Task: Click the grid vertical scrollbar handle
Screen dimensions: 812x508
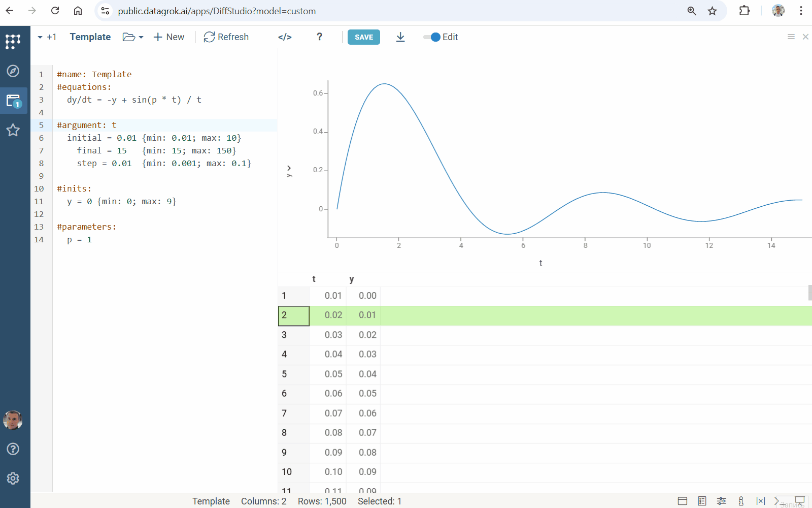Action: click(x=809, y=293)
